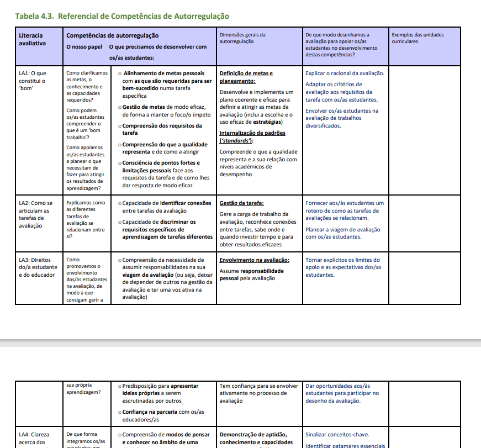Click 'Compreensão dos requisitos da tarefa' bullet
The height and width of the screenshot is (448, 481).
tap(160, 129)
